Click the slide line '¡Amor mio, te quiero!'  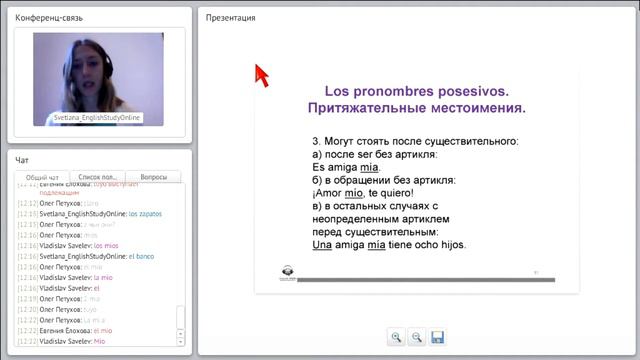pyautogui.click(x=363, y=193)
